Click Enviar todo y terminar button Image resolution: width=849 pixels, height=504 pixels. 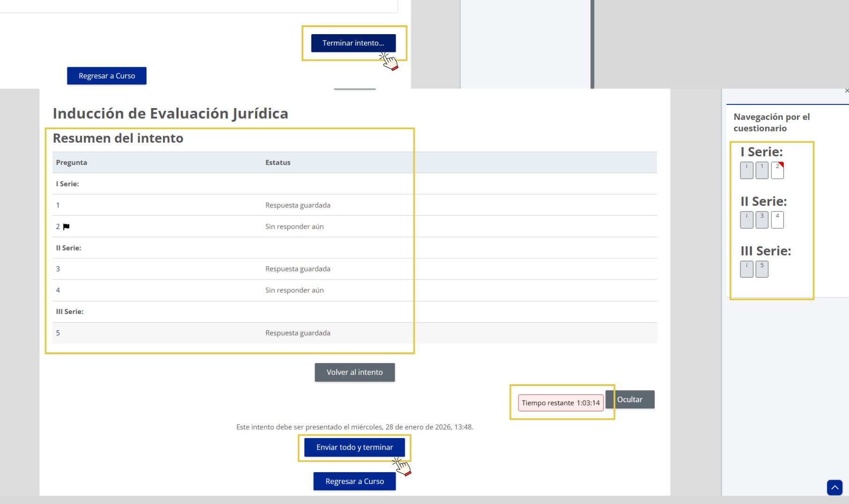click(x=354, y=447)
